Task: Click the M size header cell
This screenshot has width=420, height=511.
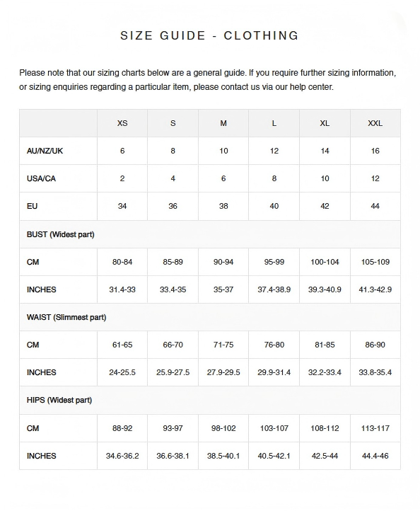Action: 223,123
